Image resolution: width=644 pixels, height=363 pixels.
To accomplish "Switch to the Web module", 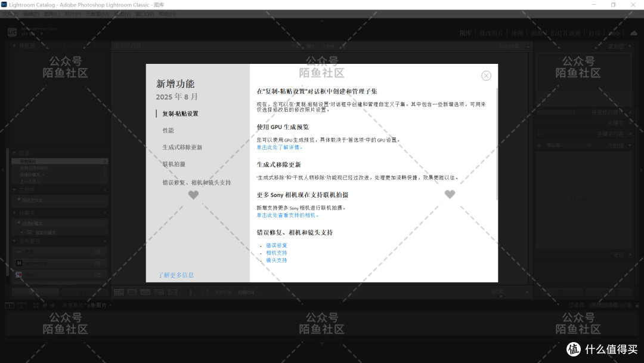I will pyautogui.click(x=614, y=33).
